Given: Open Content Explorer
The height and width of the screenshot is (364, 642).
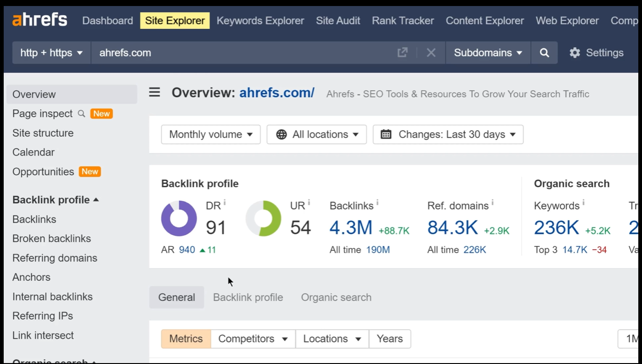Looking at the screenshot, I should 485,21.
